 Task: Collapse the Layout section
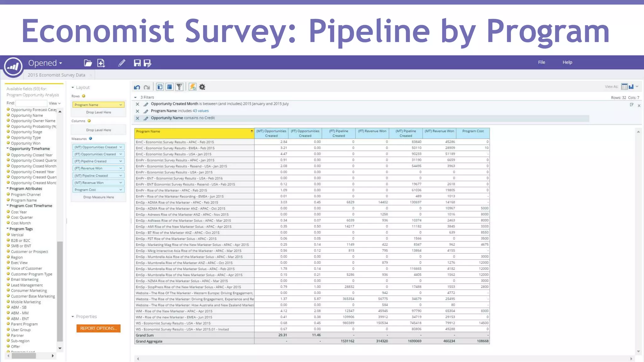73,87
